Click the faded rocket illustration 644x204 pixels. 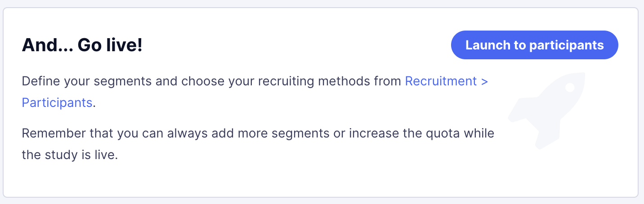click(x=547, y=110)
